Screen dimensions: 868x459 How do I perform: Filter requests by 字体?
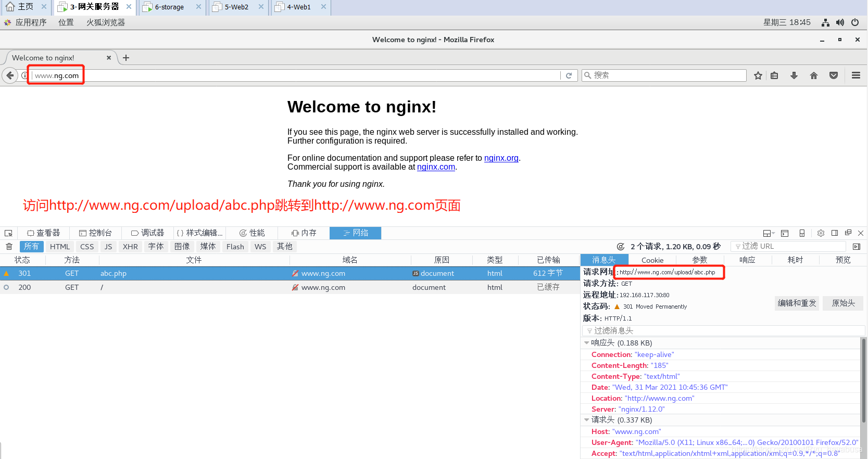coord(156,247)
